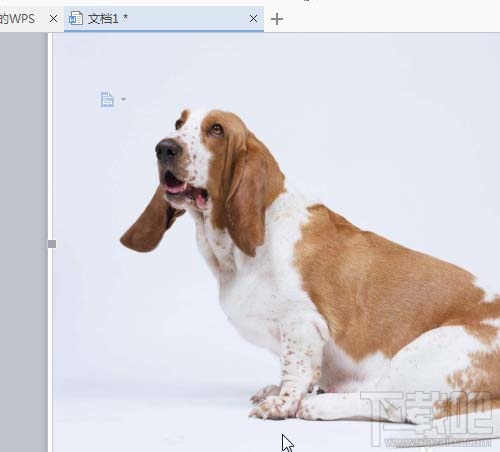Click the 下载吧 watermark logo
This screenshot has height=452, width=500.
tap(427, 413)
